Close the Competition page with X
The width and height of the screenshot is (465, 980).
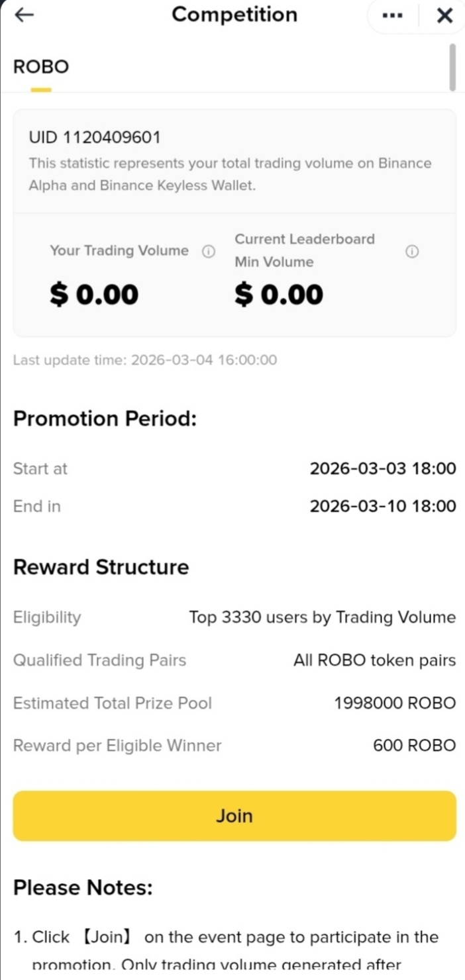pyautogui.click(x=445, y=16)
